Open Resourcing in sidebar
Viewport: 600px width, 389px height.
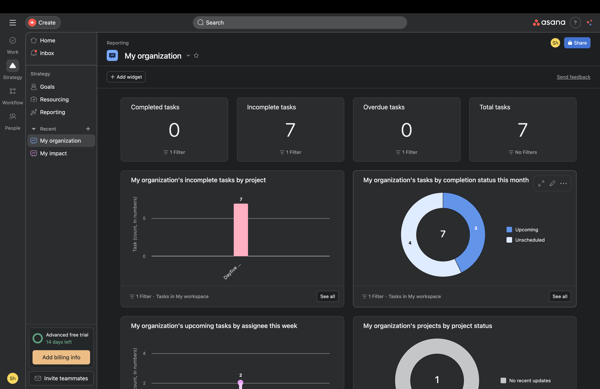pyautogui.click(x=61, y=99)
